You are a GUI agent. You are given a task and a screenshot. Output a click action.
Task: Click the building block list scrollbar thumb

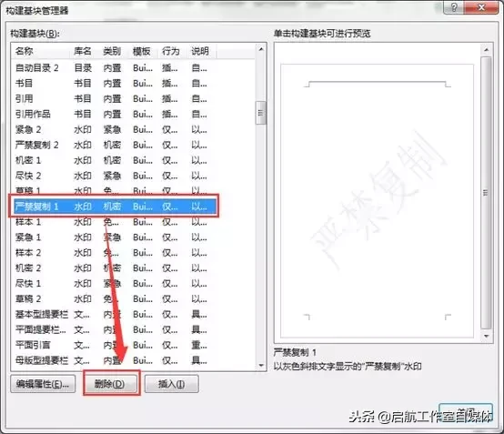tap(261, 113)
